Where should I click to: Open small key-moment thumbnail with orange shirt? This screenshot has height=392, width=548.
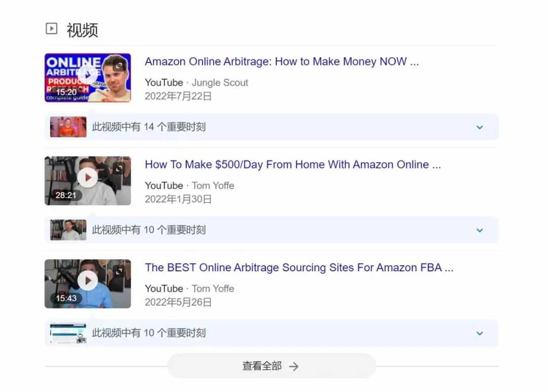(68, 127)
